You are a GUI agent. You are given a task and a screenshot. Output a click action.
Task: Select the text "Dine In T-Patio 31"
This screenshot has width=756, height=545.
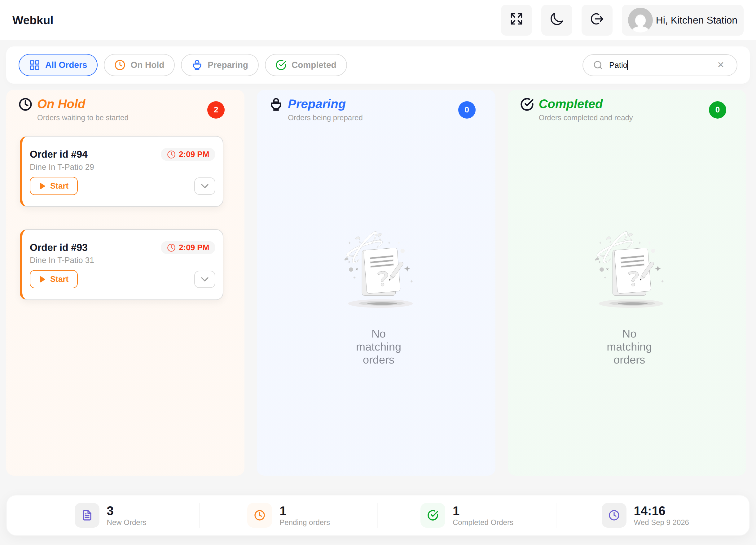pos(62,260)
